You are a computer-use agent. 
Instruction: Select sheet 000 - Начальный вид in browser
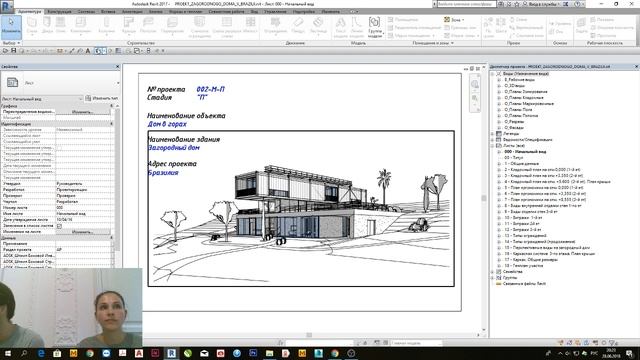tap(524, 151)
